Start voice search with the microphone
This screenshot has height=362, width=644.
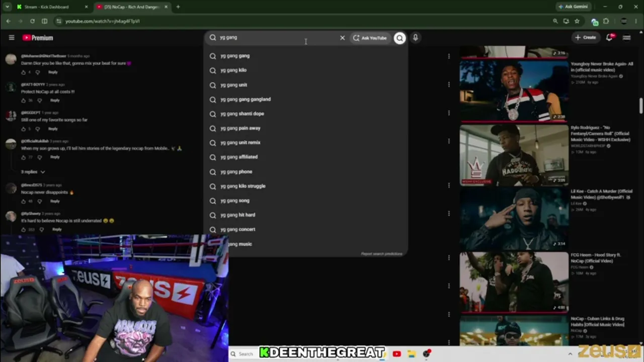[416, 38]
